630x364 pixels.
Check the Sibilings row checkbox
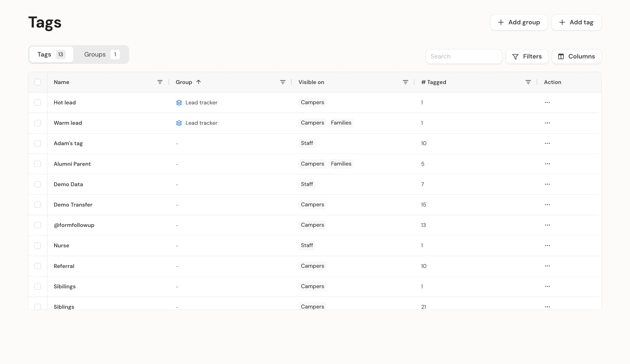tap(38, 287)
